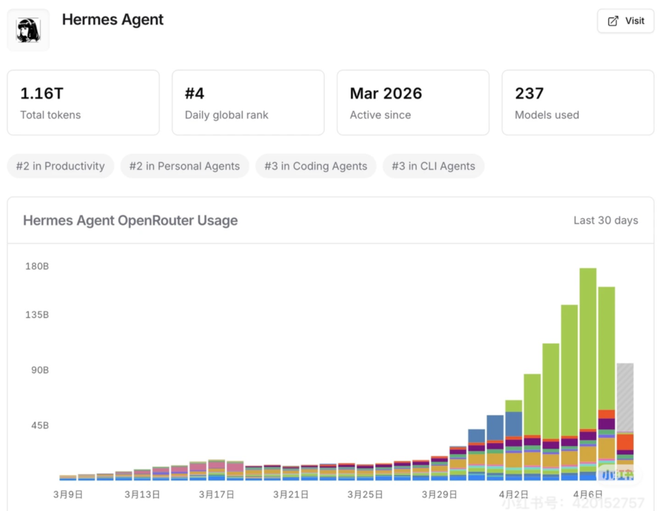
Task: Select the #4 Daily global rank card
Action: [x=248, y=102]
